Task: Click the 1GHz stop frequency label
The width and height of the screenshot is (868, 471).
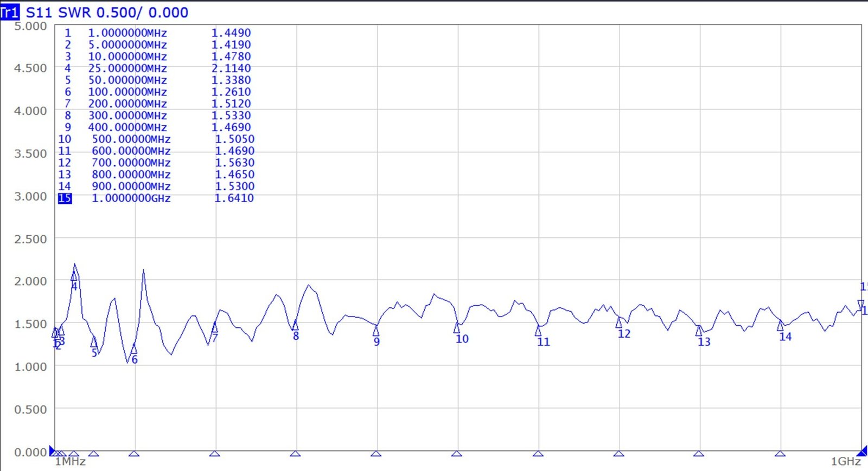Action: coord(845,461)
